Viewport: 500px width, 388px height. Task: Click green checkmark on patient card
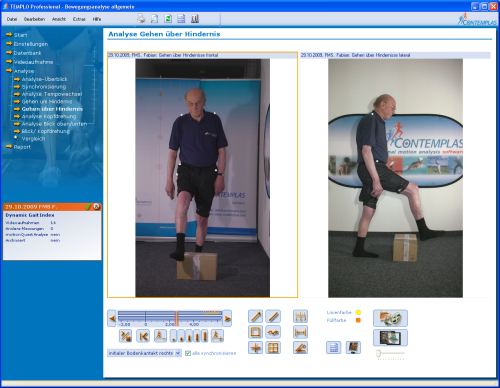click(88, 207)
